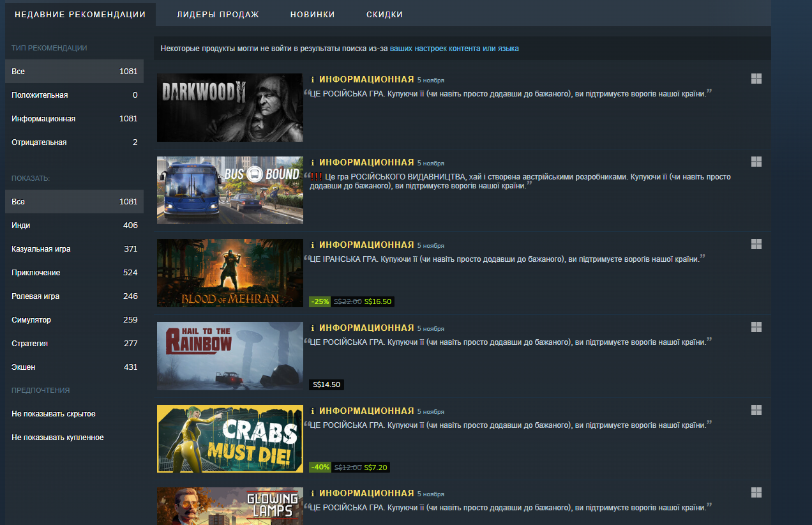The height and width of the screenshot is (525, 812).
Task: Click the info icon beside Bus Bound recommendation
Action: click(313, 163)
